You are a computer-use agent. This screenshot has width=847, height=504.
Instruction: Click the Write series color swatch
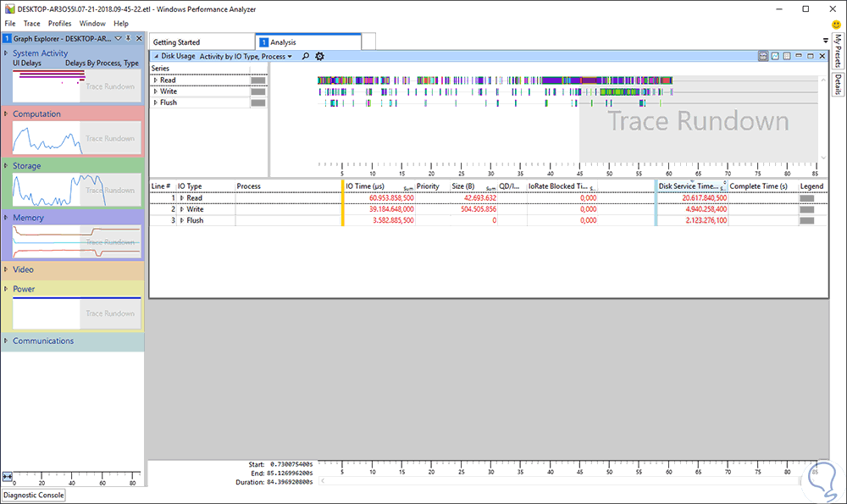click(x=258, y=91)
